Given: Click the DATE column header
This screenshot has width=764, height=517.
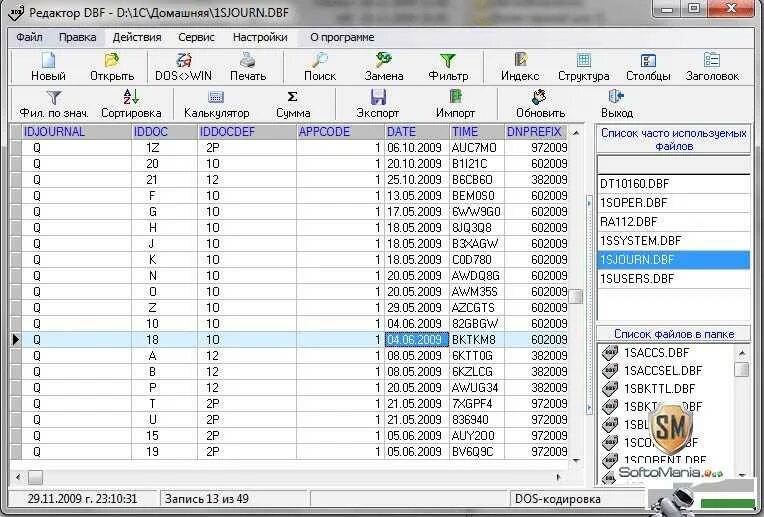Looking at the screenshot, I should [417, 132].
